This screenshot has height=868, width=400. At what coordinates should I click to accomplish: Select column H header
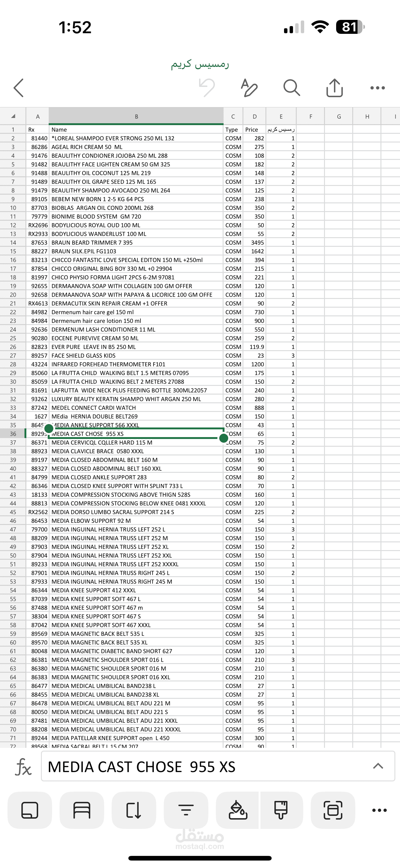coord(367,116)
